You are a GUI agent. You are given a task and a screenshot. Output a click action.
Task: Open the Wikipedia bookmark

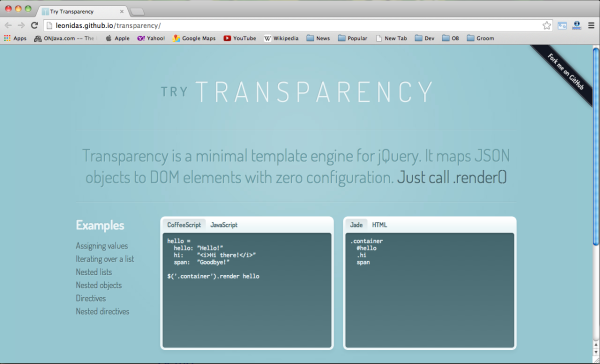coord(281,38)
